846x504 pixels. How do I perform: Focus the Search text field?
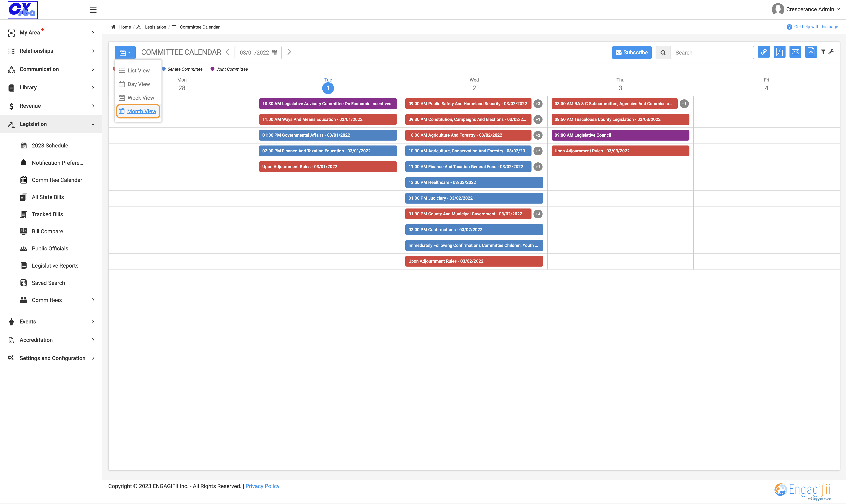coord(712,52)
